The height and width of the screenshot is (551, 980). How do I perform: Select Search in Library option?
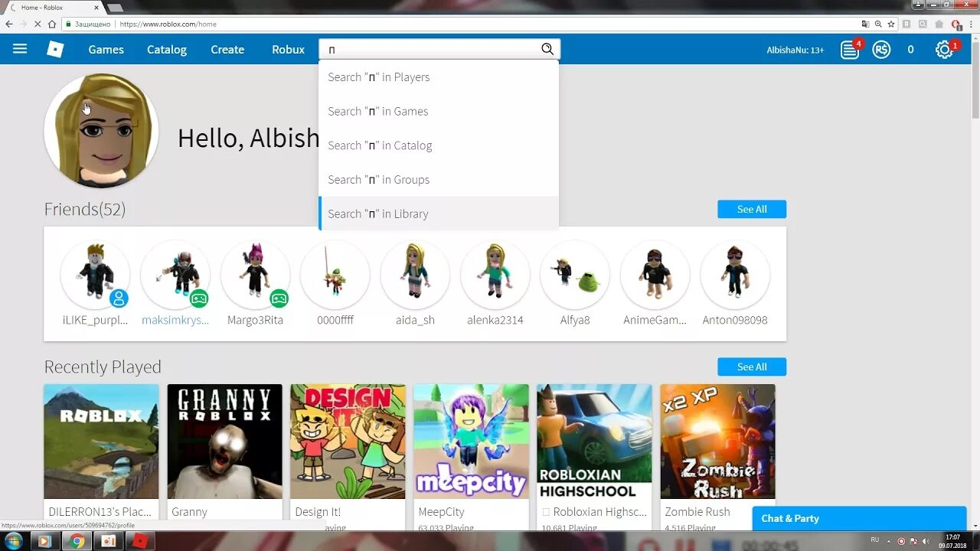tap(439, 214)
